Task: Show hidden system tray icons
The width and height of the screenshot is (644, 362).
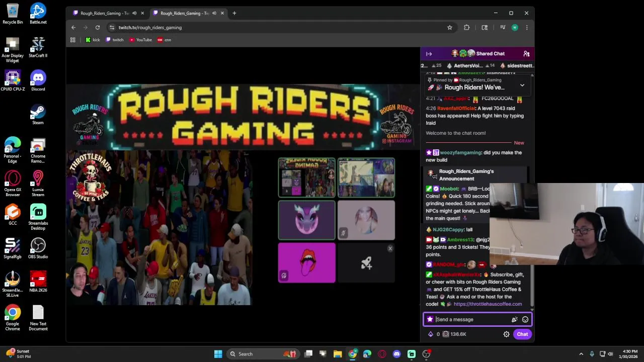Action: (581, 354)
